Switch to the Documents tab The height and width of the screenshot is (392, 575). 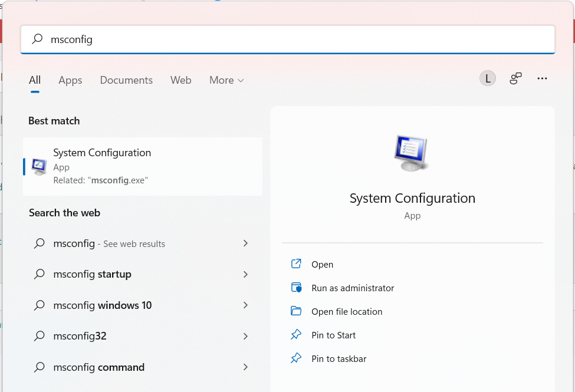126,80
